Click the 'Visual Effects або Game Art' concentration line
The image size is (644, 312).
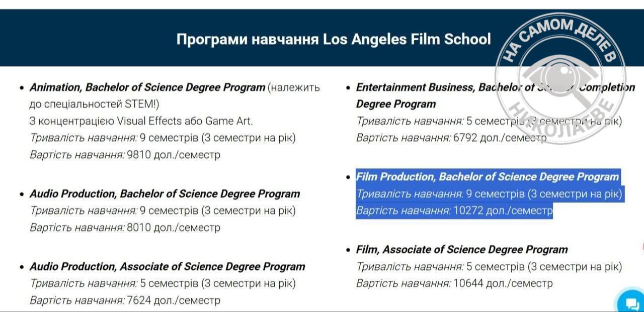pos(141,121)
